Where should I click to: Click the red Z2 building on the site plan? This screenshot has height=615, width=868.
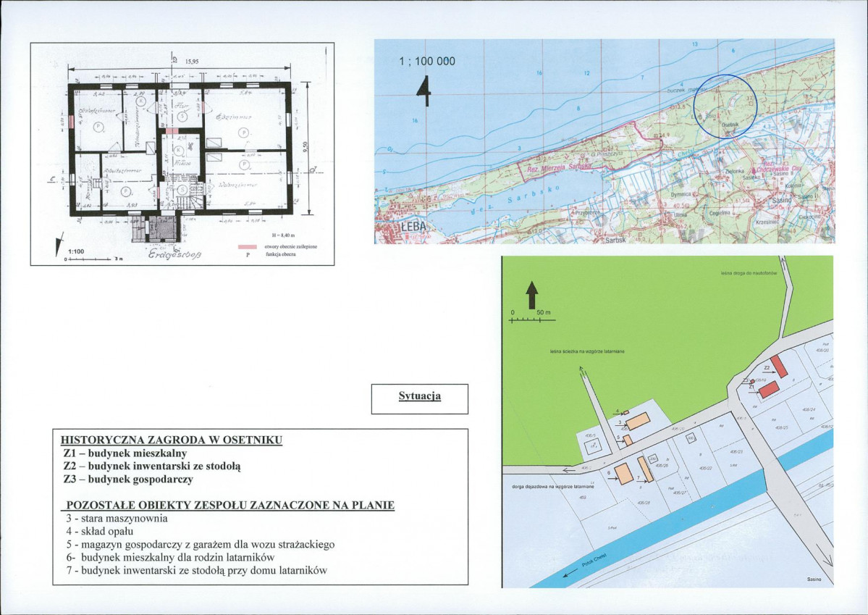(780, 367)
